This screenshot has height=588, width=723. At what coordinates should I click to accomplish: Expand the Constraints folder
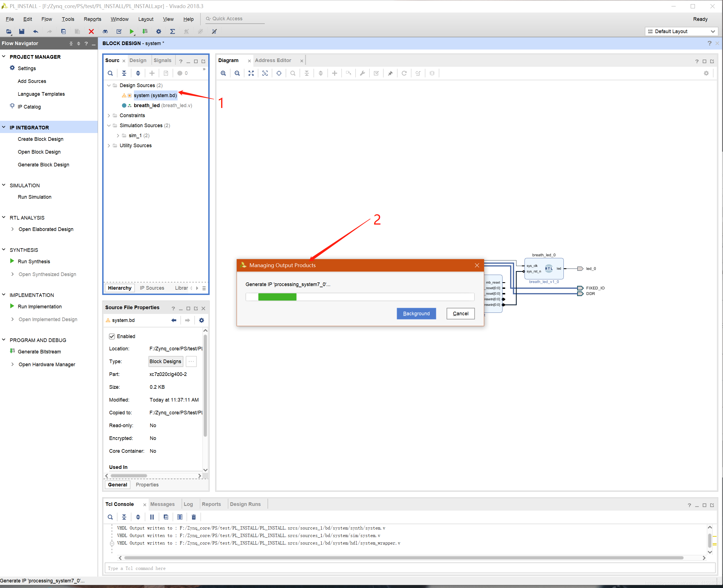tap(109, 115)
